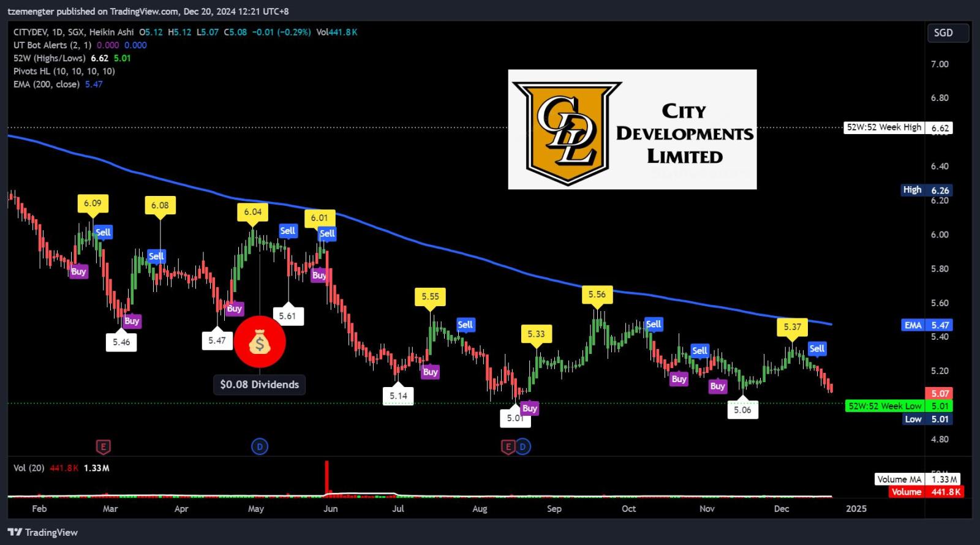Click the earnings E marker near March
The height and width of the screenshot is (545, 980).
pos(104,446)
